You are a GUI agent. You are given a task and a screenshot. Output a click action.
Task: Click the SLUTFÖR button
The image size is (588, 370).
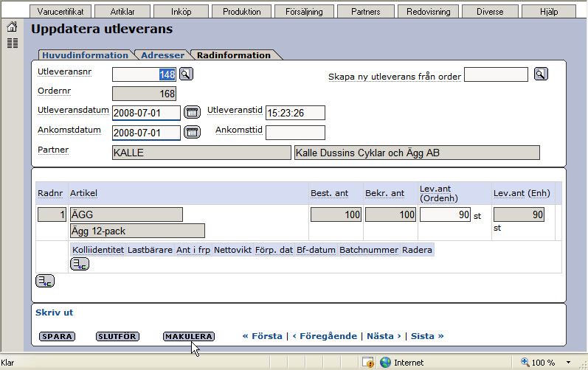click(117, 336)
